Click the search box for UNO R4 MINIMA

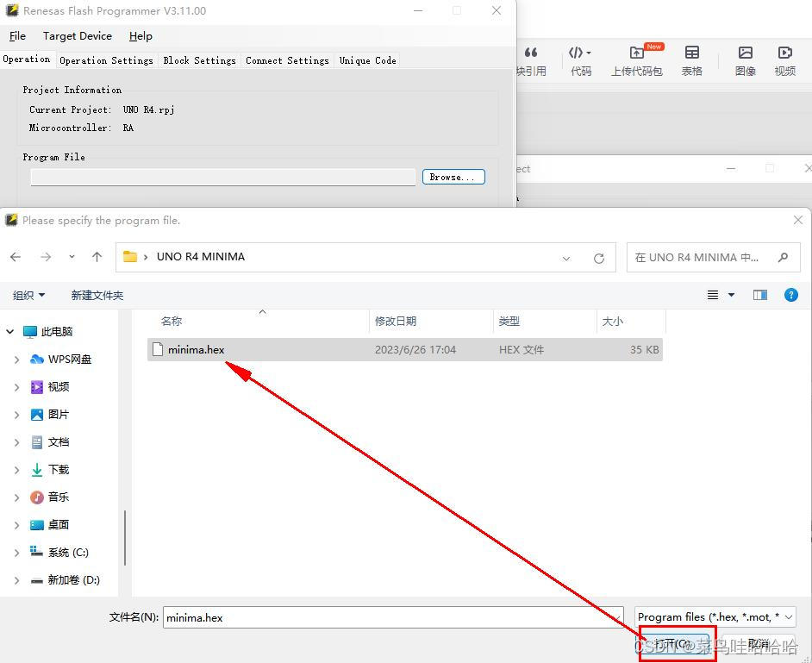(715, 258)
